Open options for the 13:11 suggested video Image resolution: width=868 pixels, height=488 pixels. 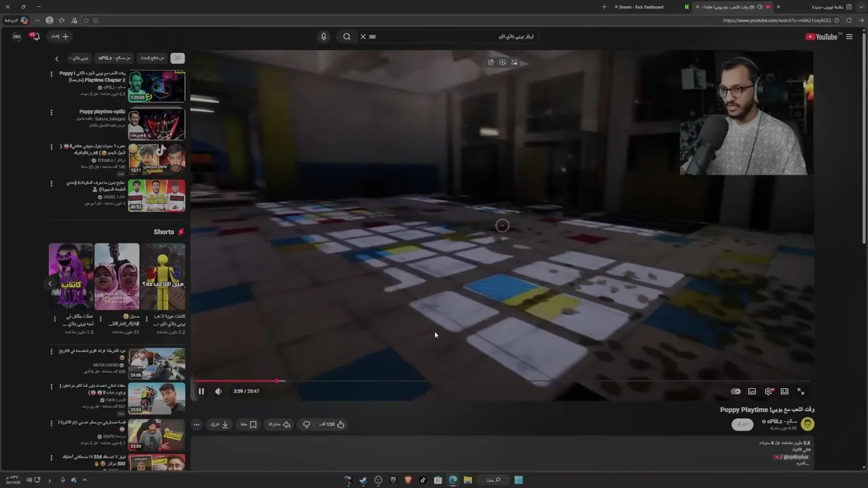(x=51, y=147)
